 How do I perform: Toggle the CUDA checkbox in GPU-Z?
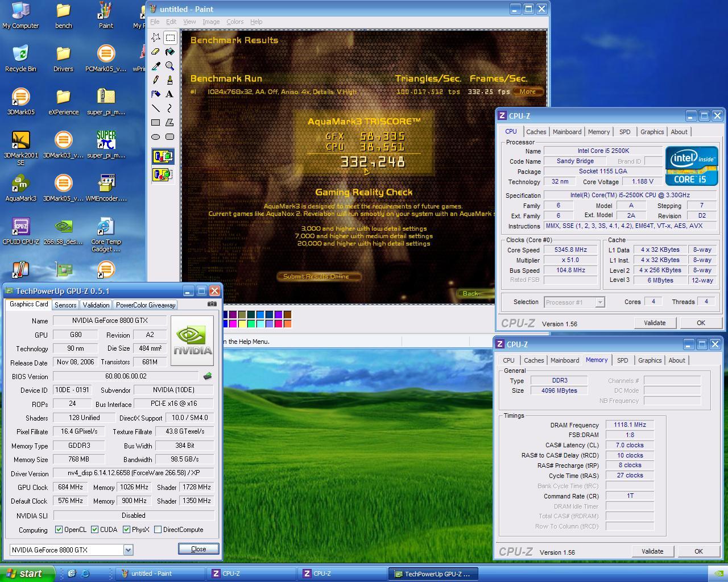(94, 530)
